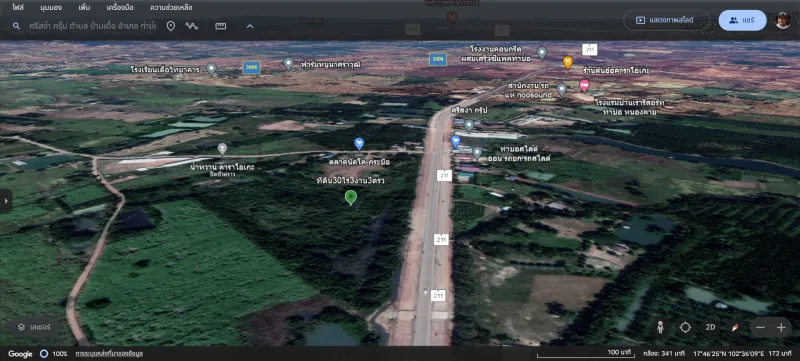This screenshot has width=800, height=361.
Task: Open Street View pegman
Action: pos(660,327)
